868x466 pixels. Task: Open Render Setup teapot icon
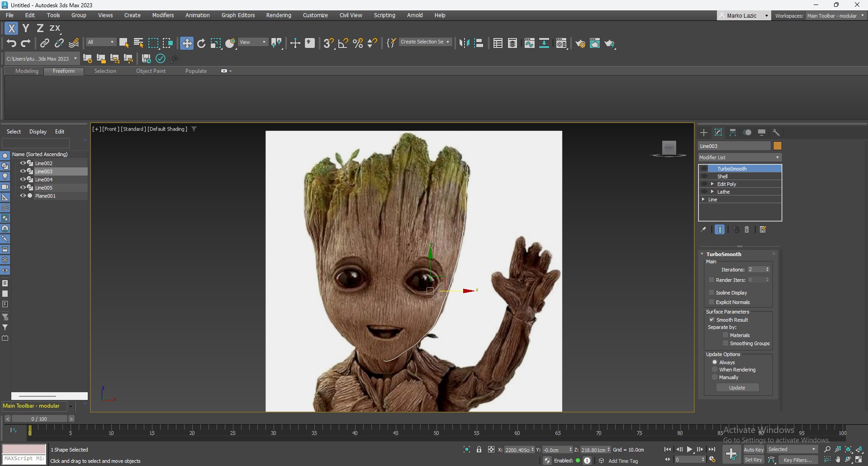point(580,43)
